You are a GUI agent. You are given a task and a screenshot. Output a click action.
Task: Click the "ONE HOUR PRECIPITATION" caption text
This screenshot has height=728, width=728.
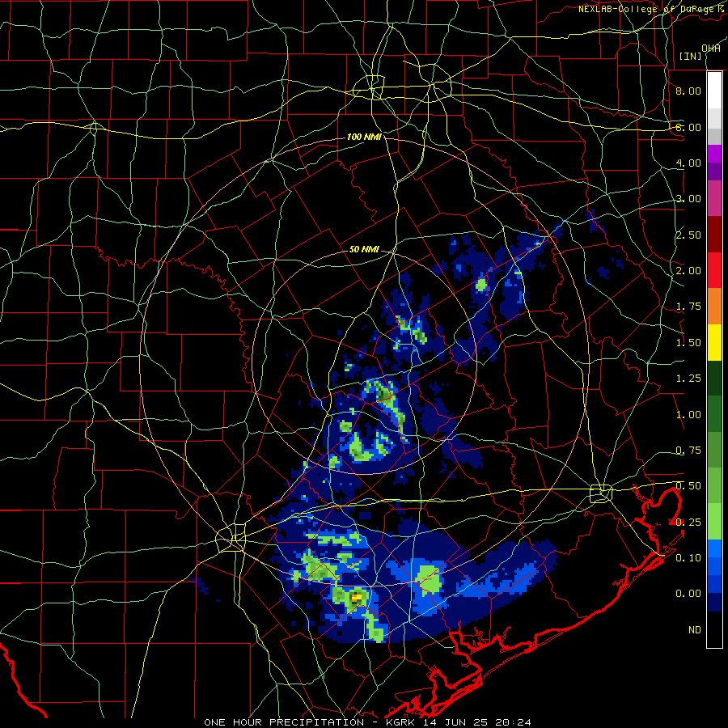284,722
